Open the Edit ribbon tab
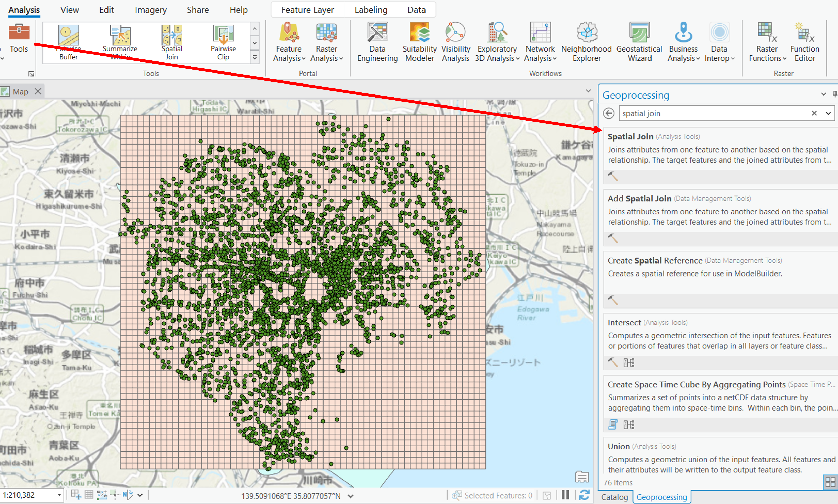Screen dimensions: 838x504 click(106, 10)
